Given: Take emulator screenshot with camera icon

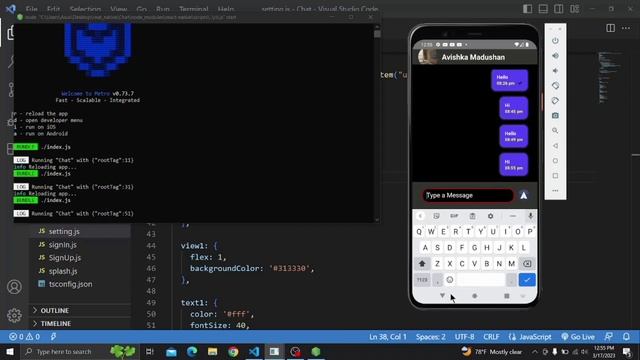Looking at the screenshot, I should tap(555, 116).
